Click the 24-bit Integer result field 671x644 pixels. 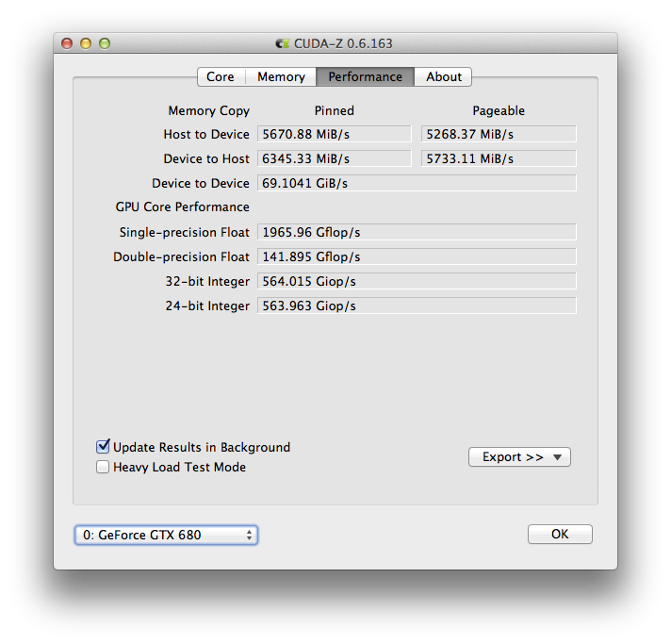[x=417, y=305]
